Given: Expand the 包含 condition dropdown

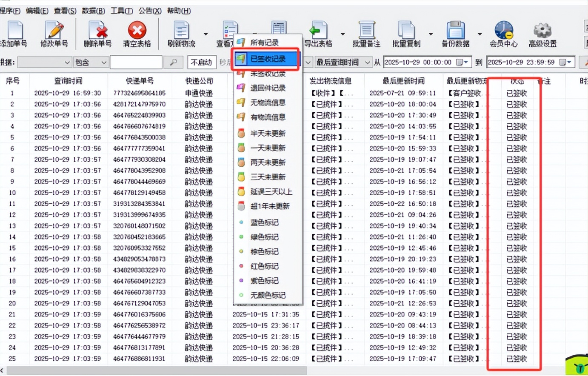Looking at the screenshot, I should click(x=103, y=63).
